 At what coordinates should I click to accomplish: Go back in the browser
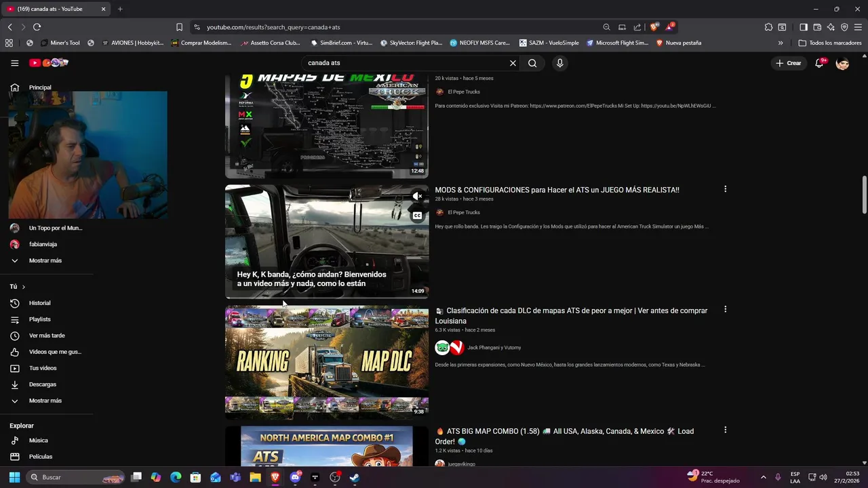click(x=10, y=27)
